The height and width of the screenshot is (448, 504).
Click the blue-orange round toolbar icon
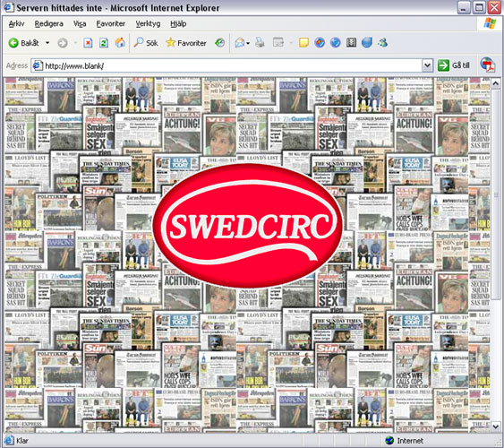320,43
